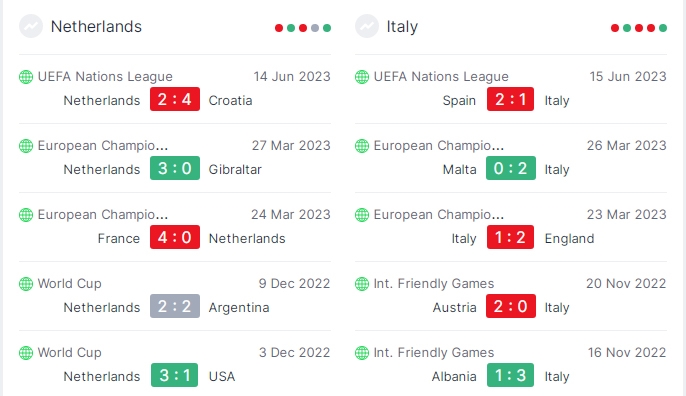The width and height of the screenshot is (686, 396).
Task: Click globe icon for Austria vs Italy friendly
Action: coord(362,284)
